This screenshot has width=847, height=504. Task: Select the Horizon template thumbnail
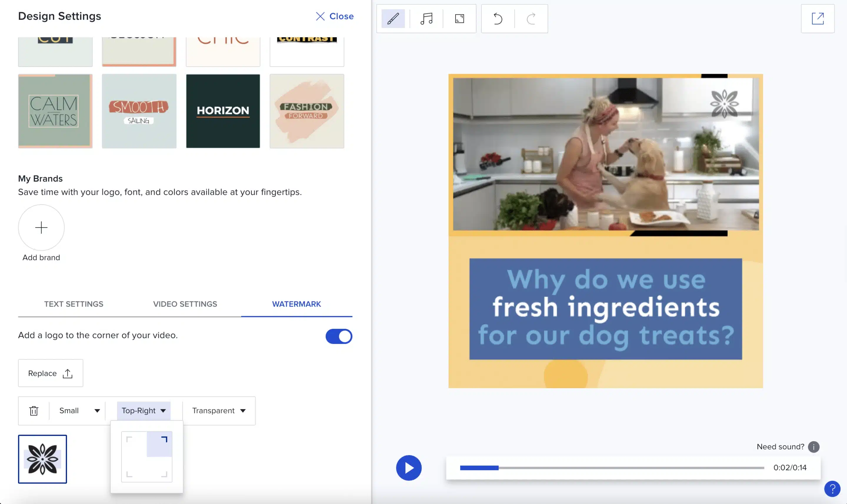pos(223,111)
